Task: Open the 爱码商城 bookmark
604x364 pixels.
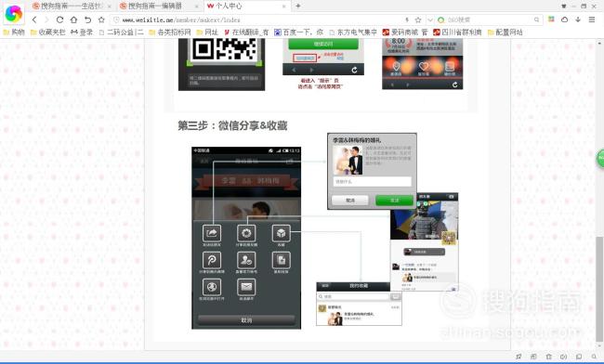Action: click(x=405, y=32)
